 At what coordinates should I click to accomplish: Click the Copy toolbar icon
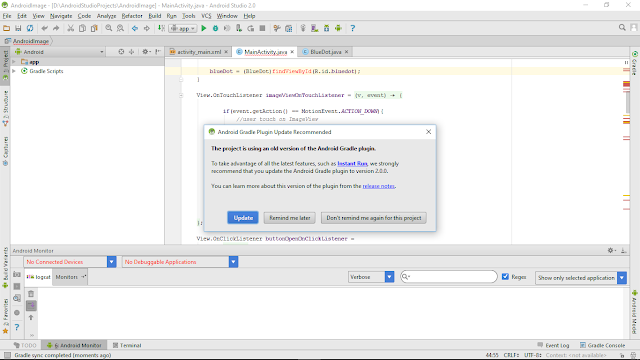[82, 28]
